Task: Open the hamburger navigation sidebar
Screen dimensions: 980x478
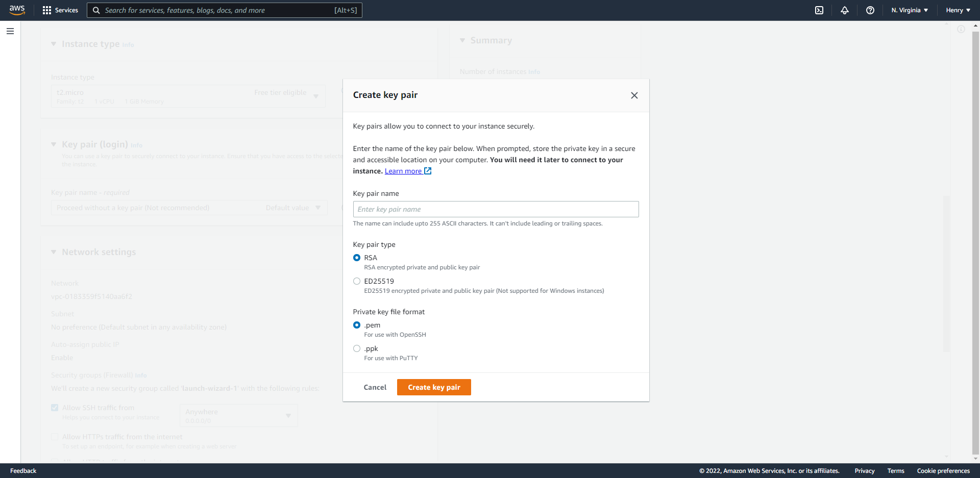Action: pos(10,31)
